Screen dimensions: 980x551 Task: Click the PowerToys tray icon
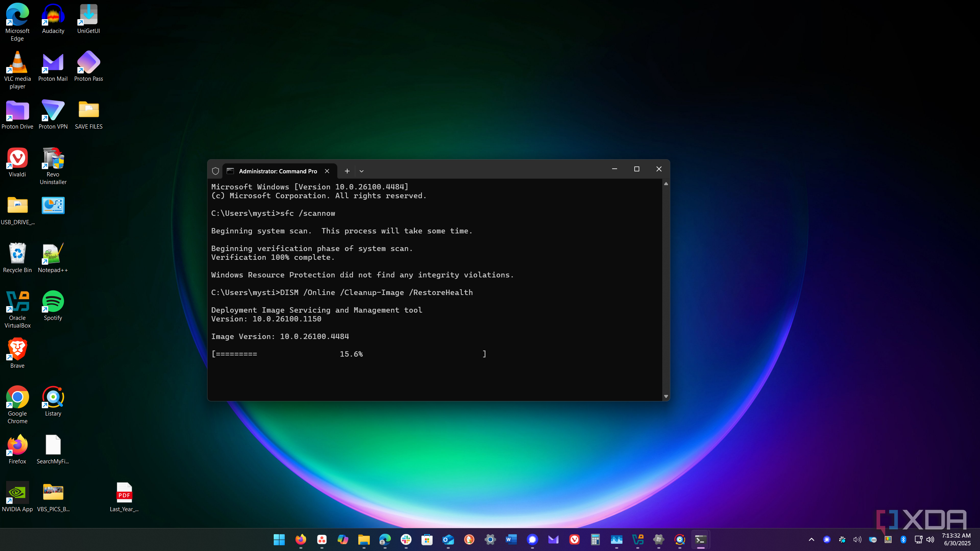coord(888,540)
